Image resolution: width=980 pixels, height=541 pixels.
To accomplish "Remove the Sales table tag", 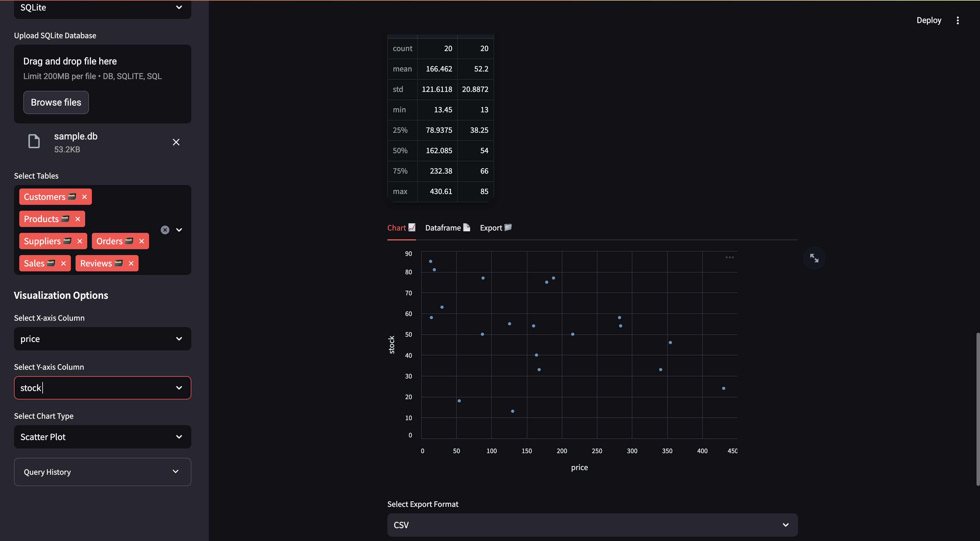I will coord(63,263).
